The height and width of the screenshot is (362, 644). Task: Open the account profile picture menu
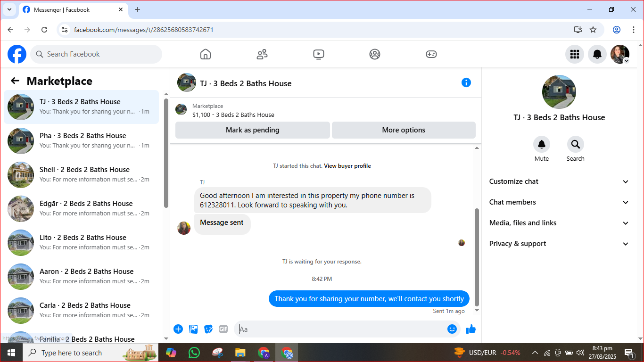(x=620, y=54)
